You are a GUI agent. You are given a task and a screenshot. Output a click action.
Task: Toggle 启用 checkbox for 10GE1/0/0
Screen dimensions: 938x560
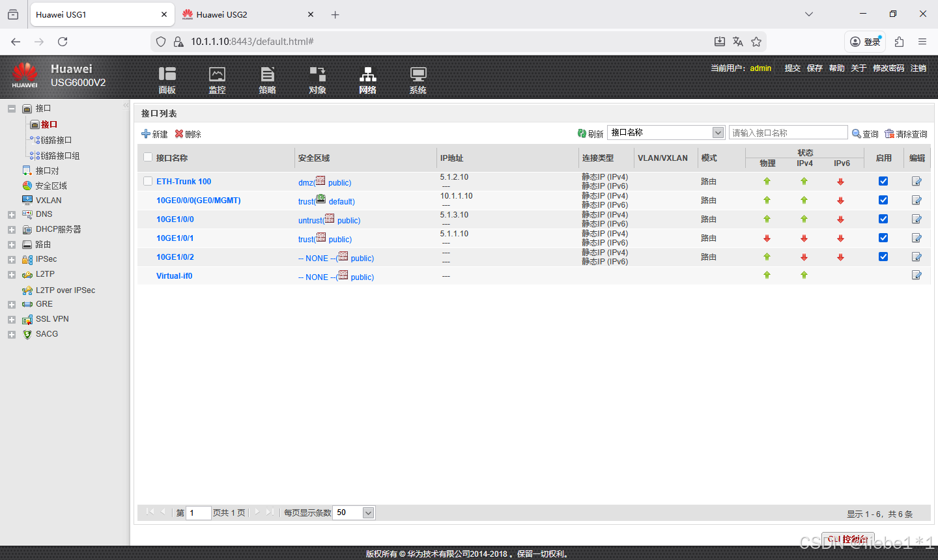click(x=883, y=219)
